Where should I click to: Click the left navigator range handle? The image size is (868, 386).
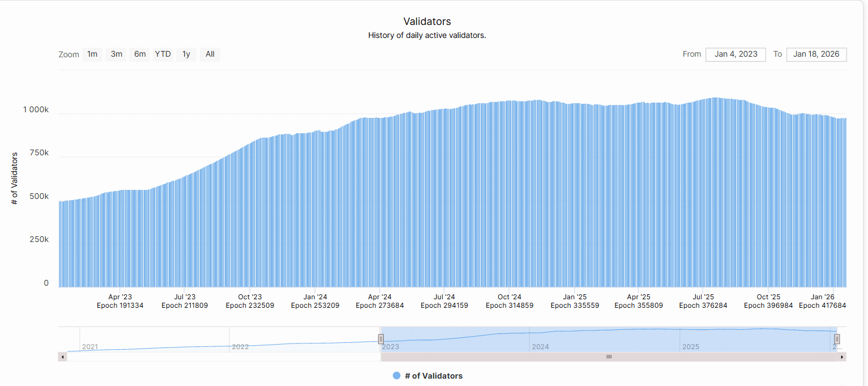[381, 339]
